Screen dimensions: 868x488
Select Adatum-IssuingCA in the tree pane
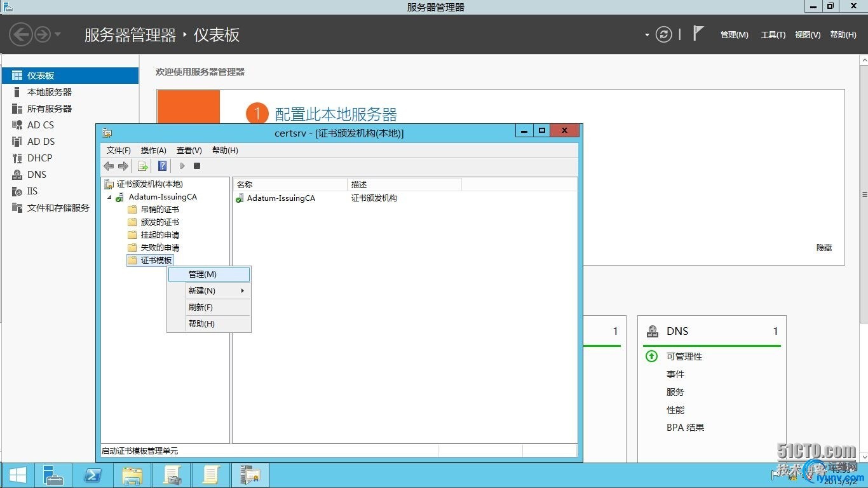[x=163, y=197]
